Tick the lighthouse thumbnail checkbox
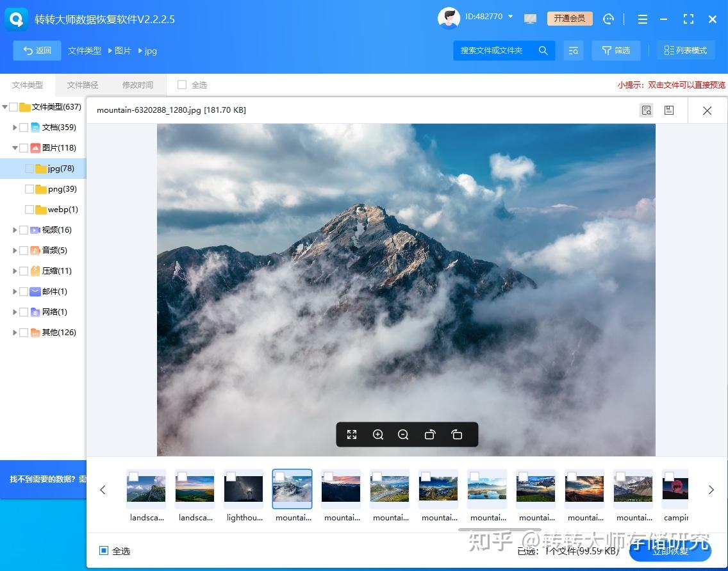The width and height of the screenshot is (728, 571). tap(231, 477)
